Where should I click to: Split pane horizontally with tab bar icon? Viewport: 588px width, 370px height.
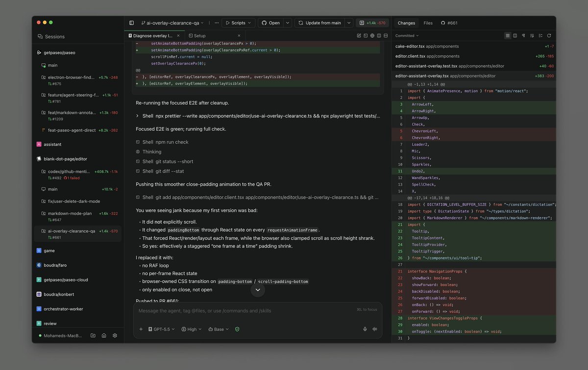pyautogui.click(x=386, y=36)
